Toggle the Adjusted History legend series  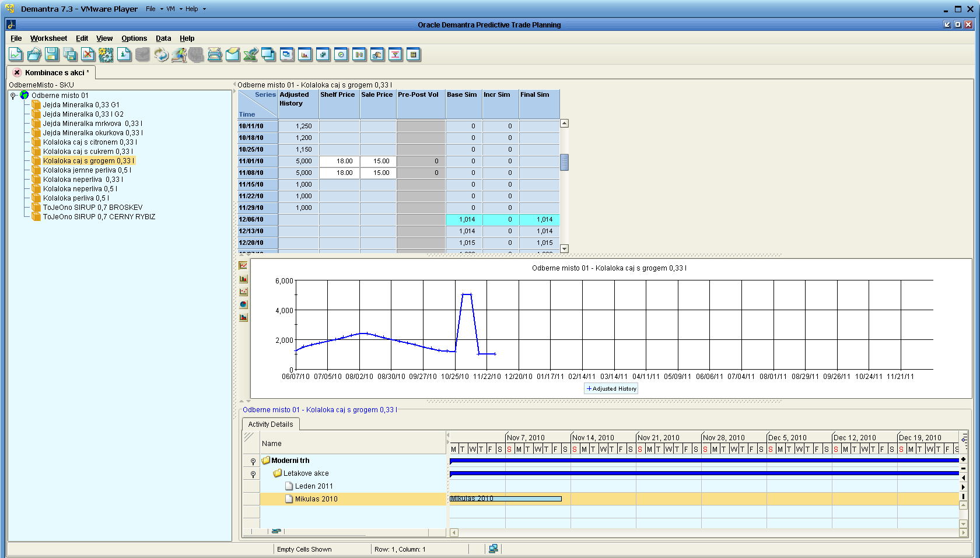tap(611, 388)
